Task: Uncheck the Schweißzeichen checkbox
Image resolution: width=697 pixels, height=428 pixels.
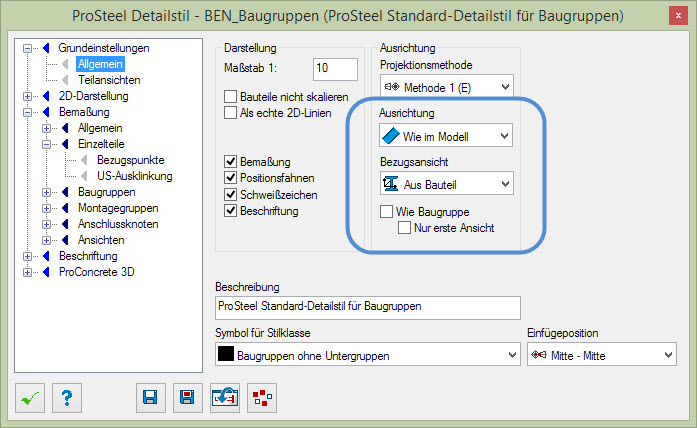Action: (230, 194)
